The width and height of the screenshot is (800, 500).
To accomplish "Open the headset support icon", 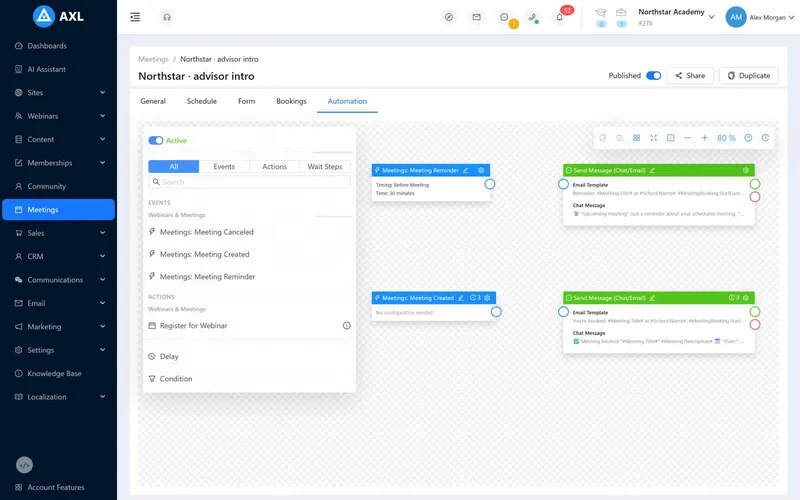I will [167, 17].
